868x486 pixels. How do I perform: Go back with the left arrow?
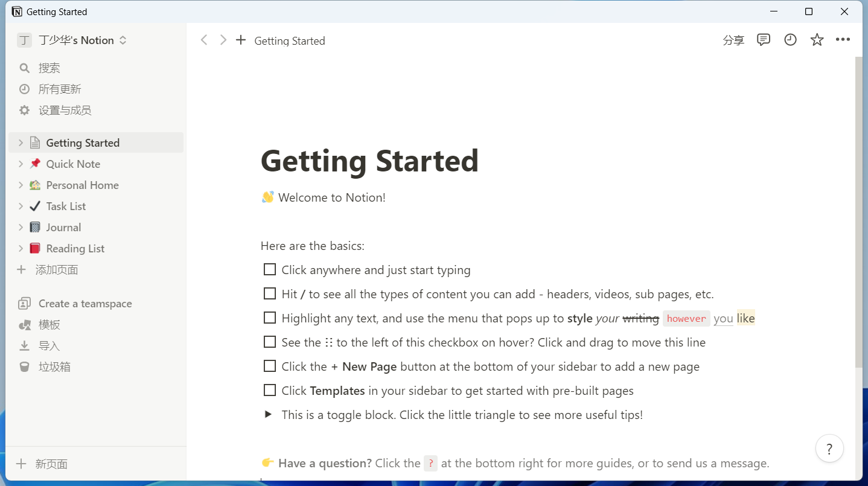coord(204,40)
